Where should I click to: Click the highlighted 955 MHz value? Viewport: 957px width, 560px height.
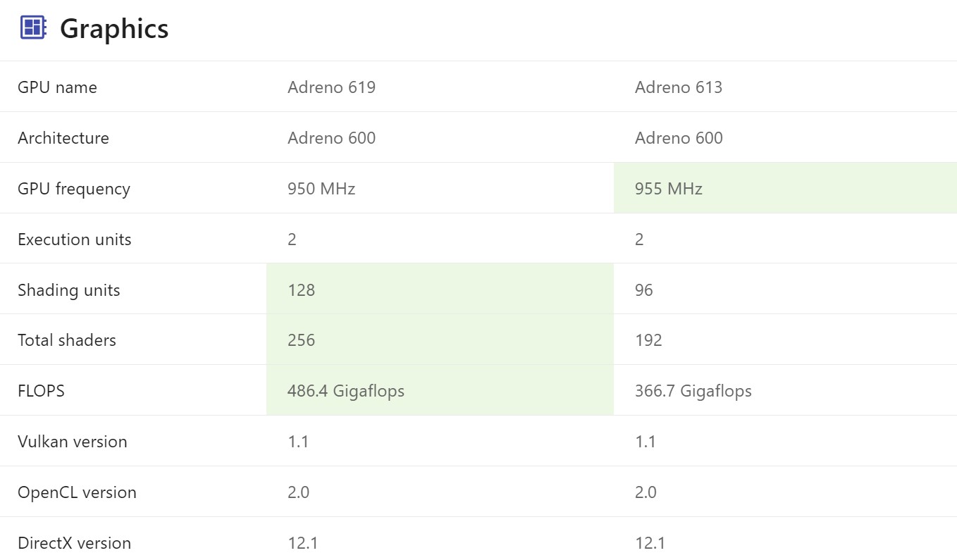click(669, 189)
